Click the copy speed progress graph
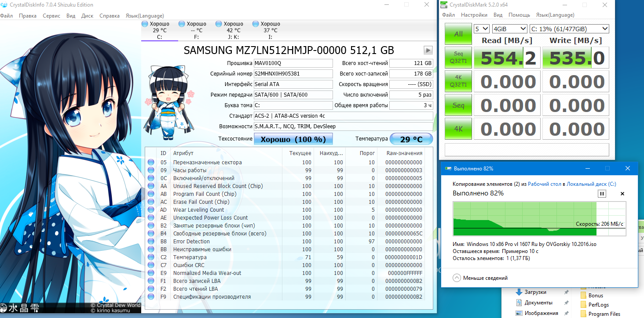This screenshot has height=318, width=644. pos(539,219)
